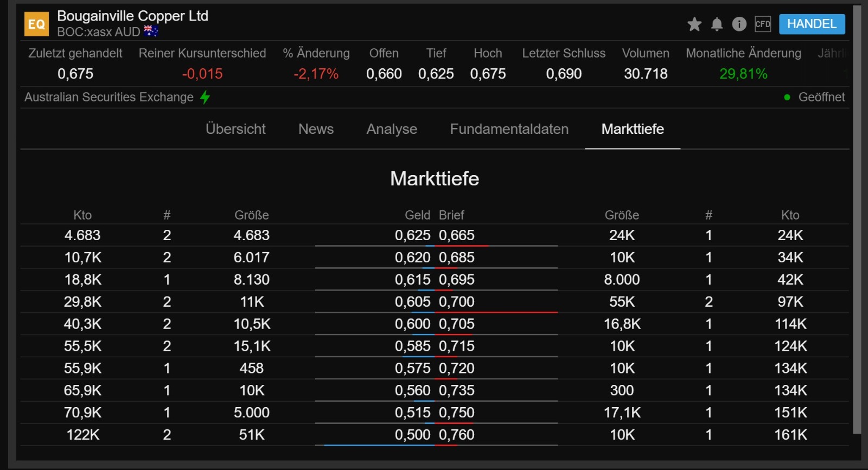Click the ask size 300
The height and width of the screenshot is (470, 868).
(x=622, y=391)
